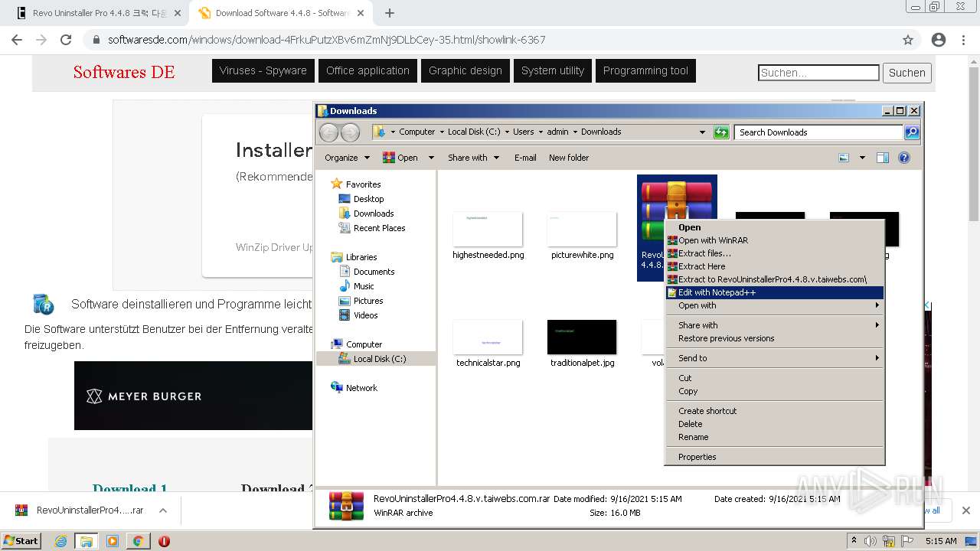Screen dimensions: 980x551
Task: Click the Explorer Forward navigation arrow
Action: [350, 132]
